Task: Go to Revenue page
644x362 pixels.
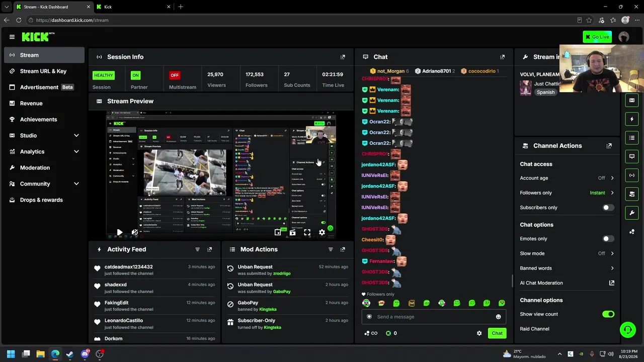Action: click(44, 103)
